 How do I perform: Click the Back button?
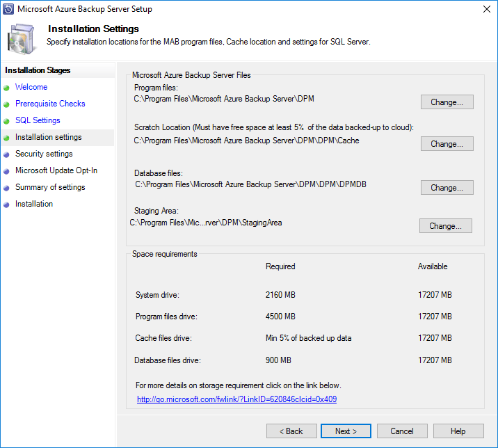pyautogui.click(x=291, y=431)
